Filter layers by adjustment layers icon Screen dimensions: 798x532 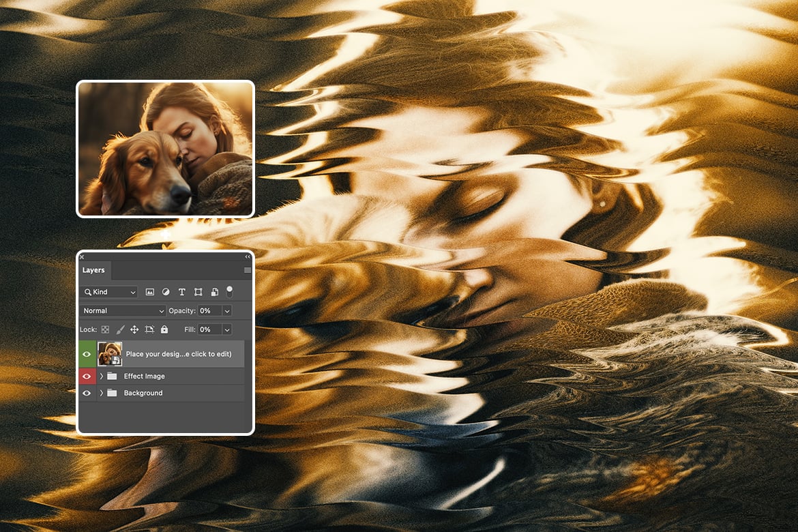[x=166, y=292]
